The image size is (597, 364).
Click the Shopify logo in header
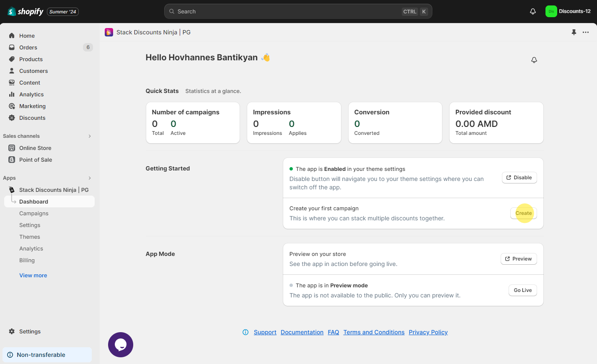[26, 11]
